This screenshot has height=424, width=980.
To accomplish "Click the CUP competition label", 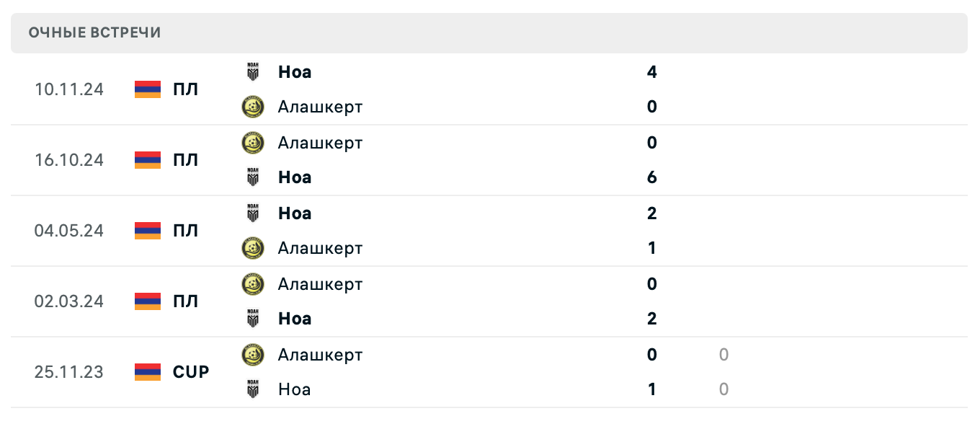I will click(190, 371).
